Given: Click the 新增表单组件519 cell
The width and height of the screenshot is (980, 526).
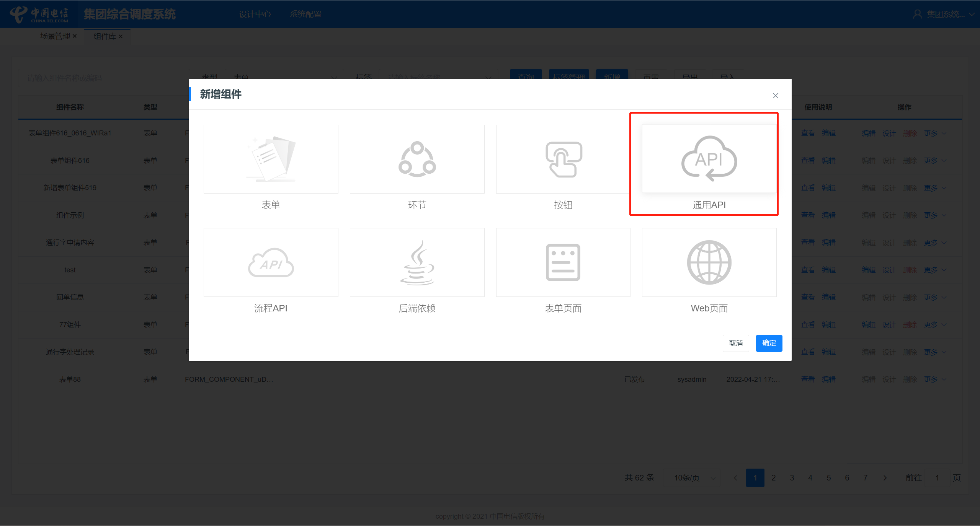Looking at the screenshot, I should point(70,188).
